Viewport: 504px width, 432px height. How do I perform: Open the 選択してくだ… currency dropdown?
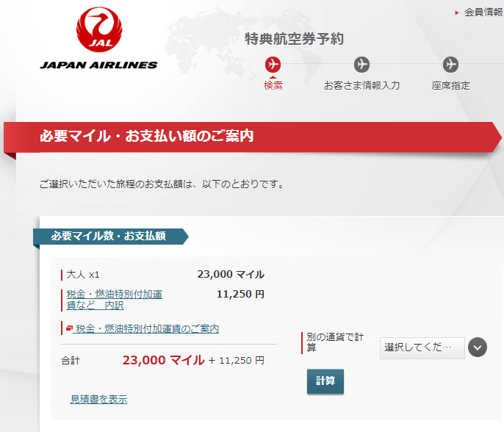click(422, 348)
